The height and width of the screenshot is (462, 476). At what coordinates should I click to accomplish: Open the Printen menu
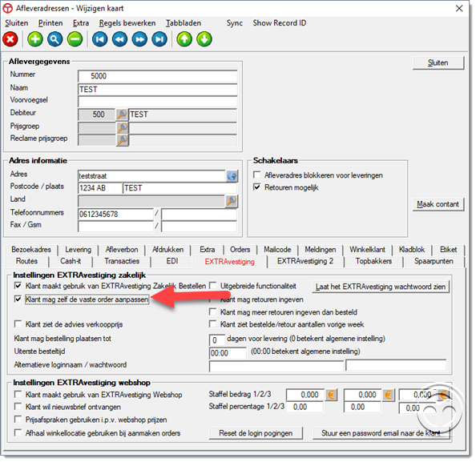pos(50,23)
